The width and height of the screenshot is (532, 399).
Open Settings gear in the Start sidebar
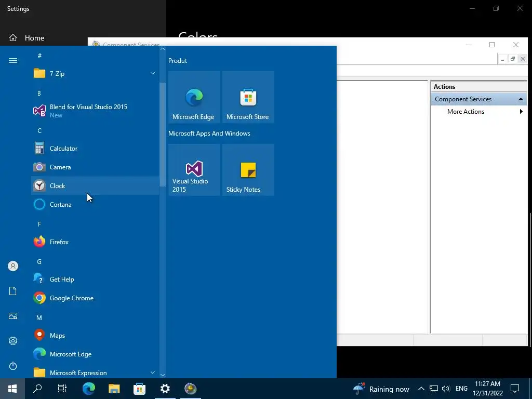click(13, 341)
